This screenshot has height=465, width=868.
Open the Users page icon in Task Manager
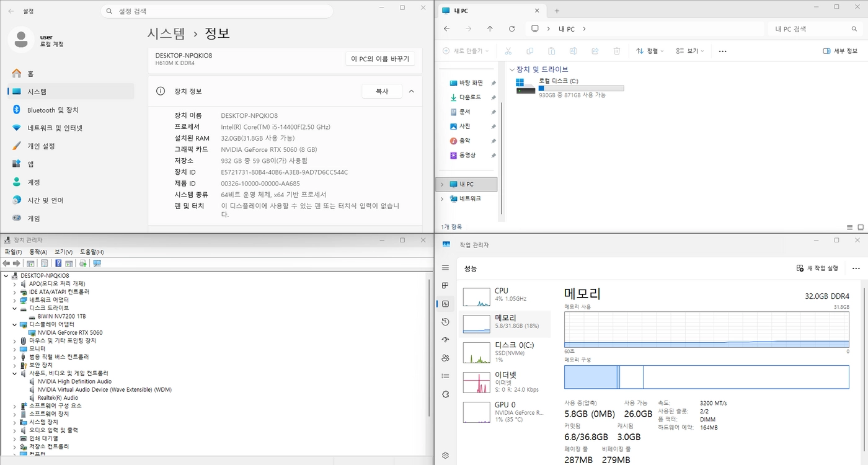click(x=445, y=358)
